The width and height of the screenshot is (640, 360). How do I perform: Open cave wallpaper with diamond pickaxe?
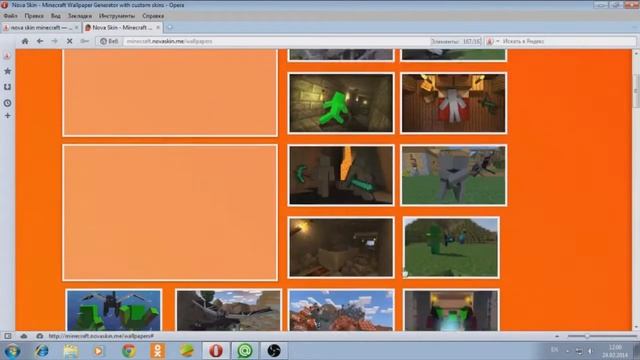341,175
